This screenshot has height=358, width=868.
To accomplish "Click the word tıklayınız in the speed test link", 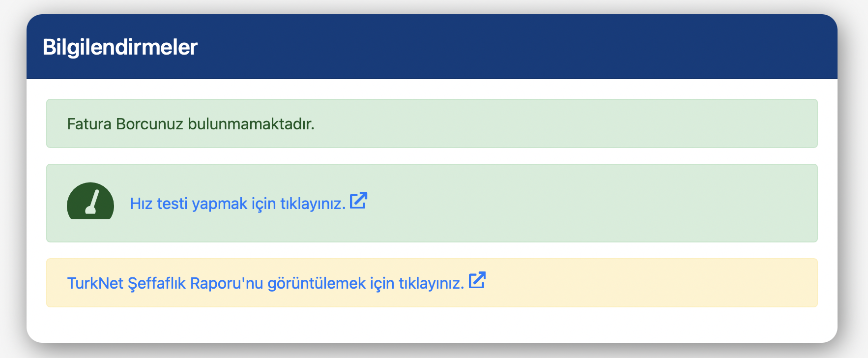I will 313,204.
